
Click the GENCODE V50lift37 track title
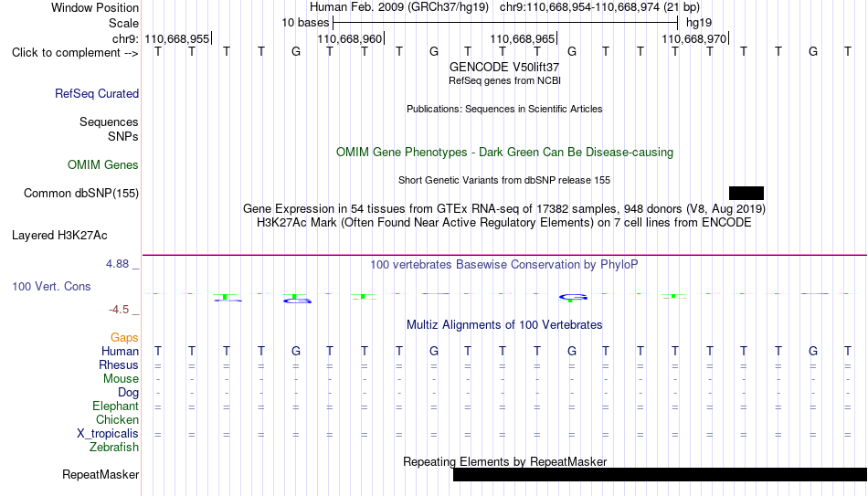tap(504, 67)
